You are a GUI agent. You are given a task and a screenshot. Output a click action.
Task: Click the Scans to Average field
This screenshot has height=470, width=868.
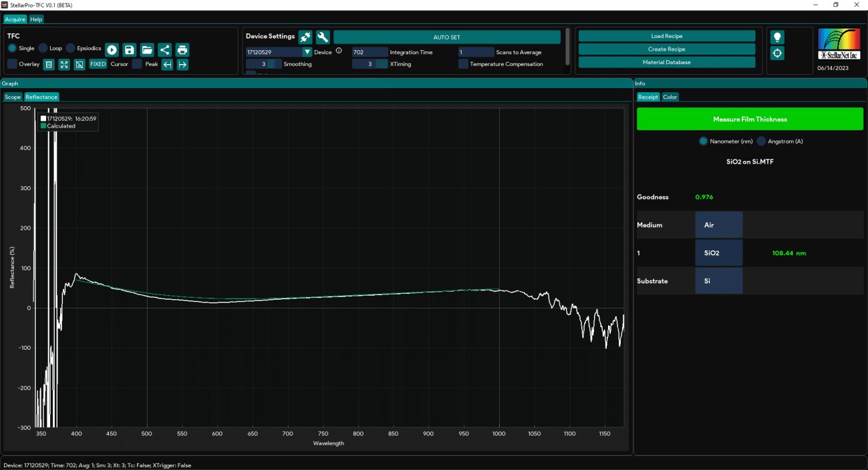[476, 52]
